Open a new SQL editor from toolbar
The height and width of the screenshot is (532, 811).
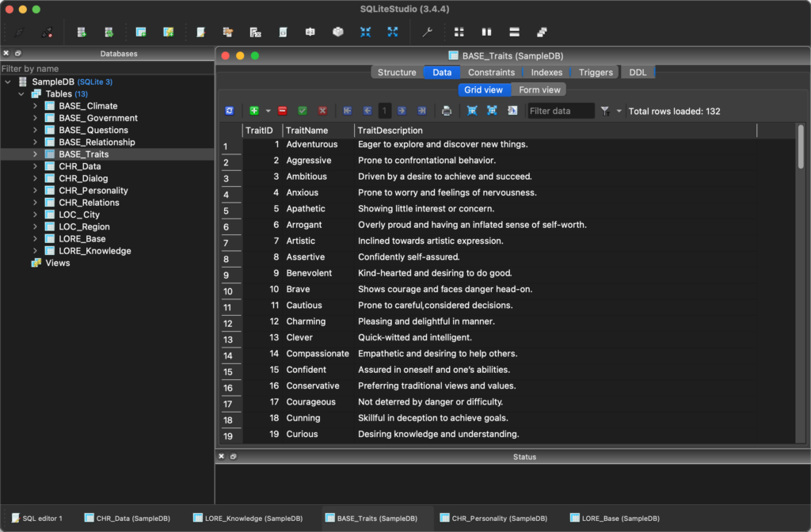tap(200, 32)
